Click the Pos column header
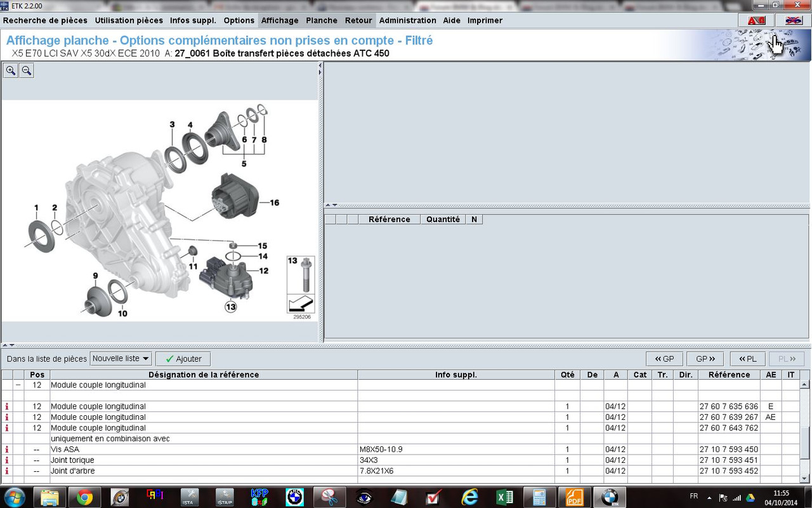 pos(37,375)
